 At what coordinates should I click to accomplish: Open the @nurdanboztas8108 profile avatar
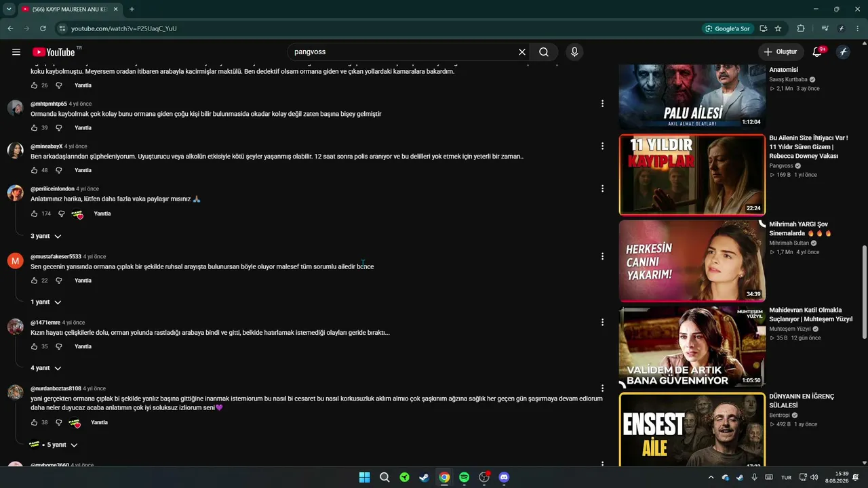coord(15,392)
